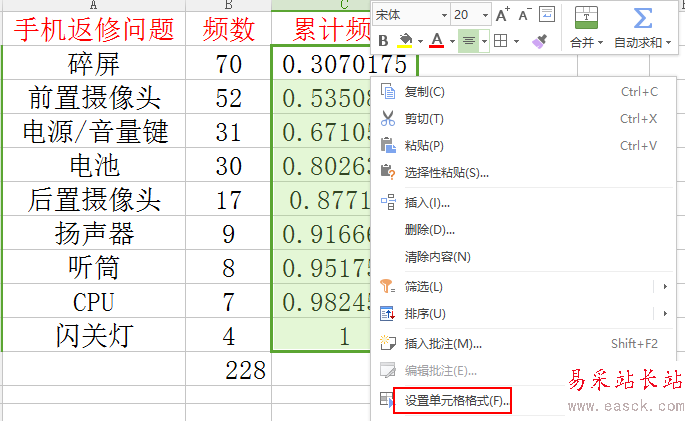
Task: Decrease font size with the A- button
Action: [524, 15]
